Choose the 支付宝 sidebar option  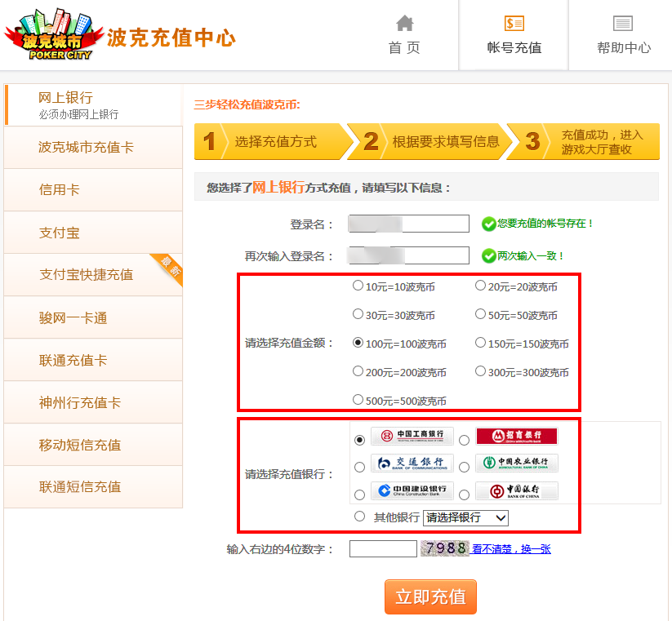click(x=93, y=233)
